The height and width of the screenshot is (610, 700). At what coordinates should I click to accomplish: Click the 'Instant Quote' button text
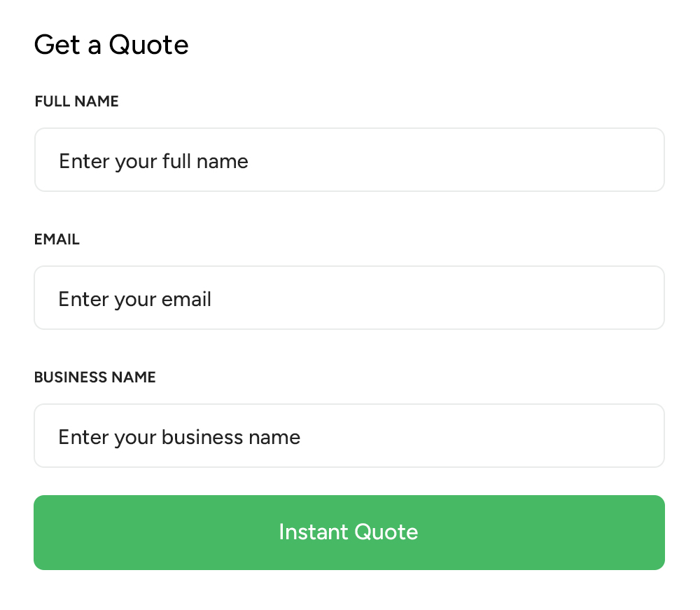click(349, 532)
